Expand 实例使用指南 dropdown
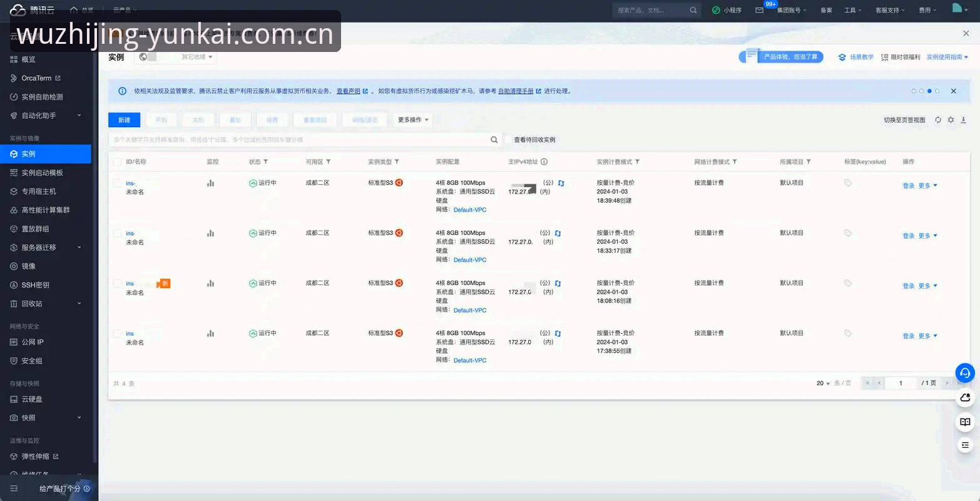Screen dimensions: 980x501 click(947, 57)
